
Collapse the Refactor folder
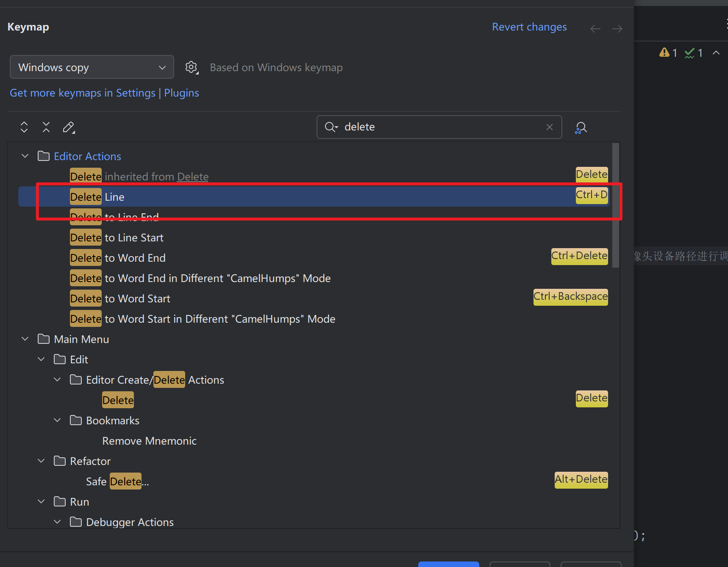click(41, 461)
